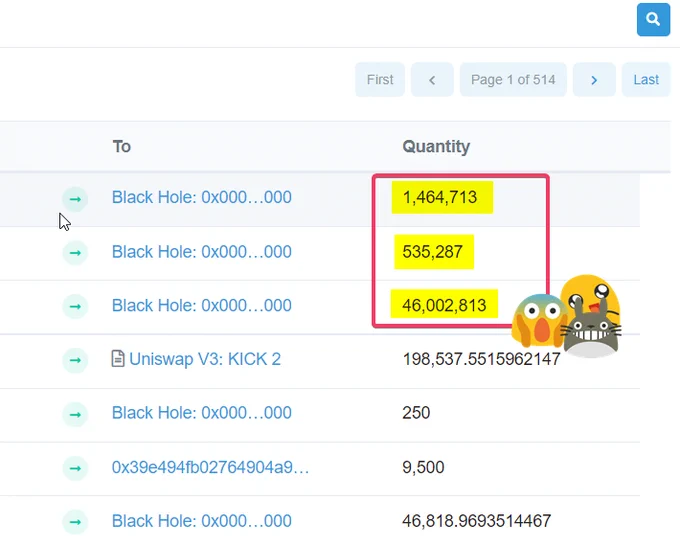
Task: Click the Page 1 of 514 indicator
Action: click(x=513, y=79)
